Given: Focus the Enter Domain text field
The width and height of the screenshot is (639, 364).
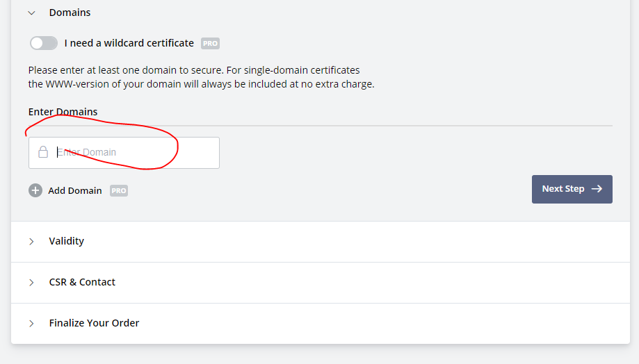Looking at the screenshot, I should [124, 153].
